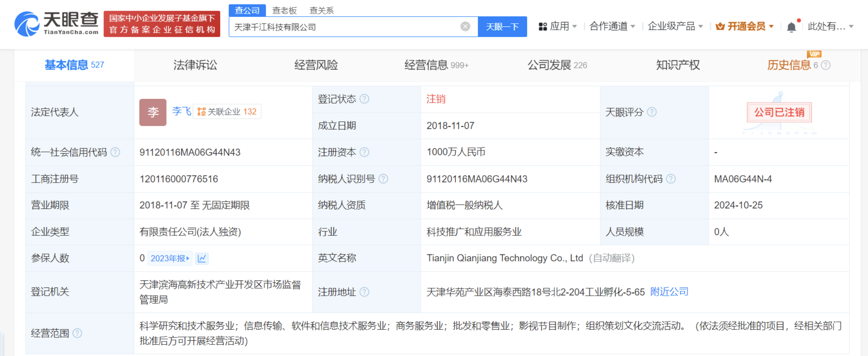Click legal representative name 李飞
This screenshot has height=356, width=868.
[181, 111]
